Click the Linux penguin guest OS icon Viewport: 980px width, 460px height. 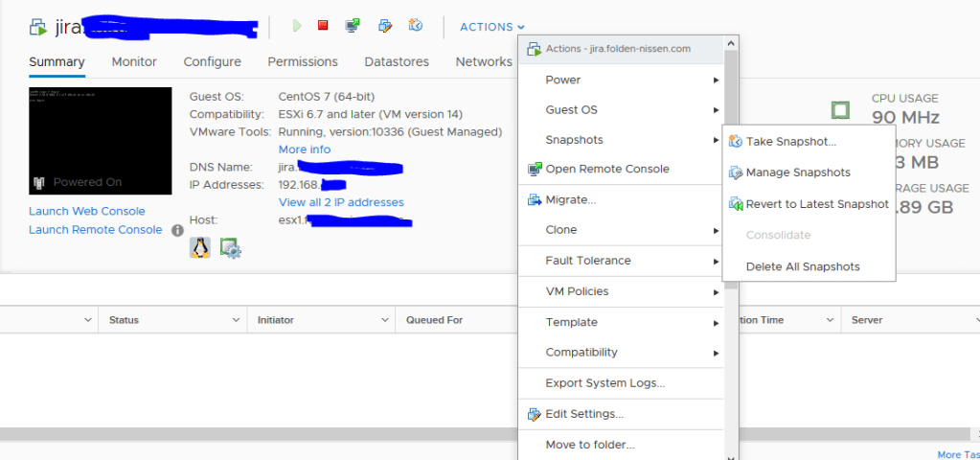pos(200,248)
